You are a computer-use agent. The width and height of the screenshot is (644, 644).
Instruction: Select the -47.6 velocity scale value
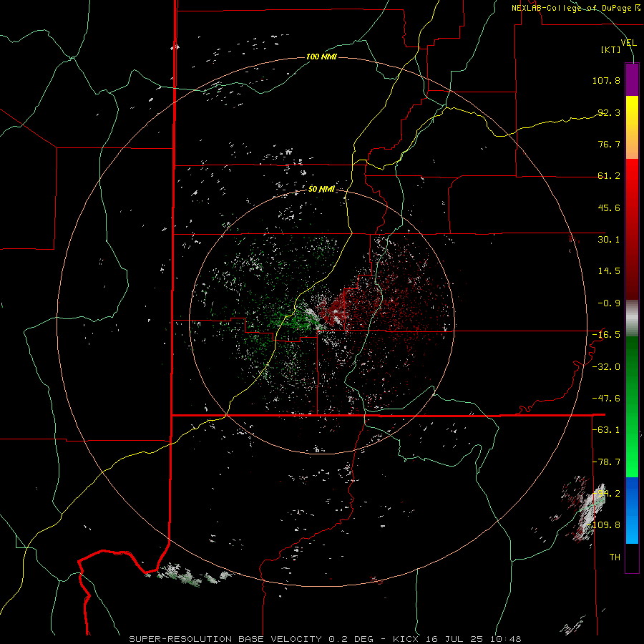(x=606, y=399)
